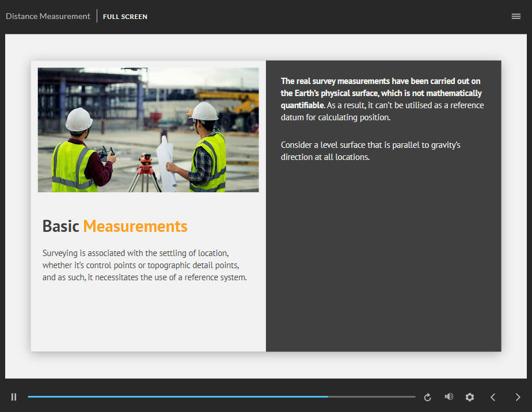This screenshot has width=532, height=412.
Task: Open the settings gear
Action: point(470,397)
